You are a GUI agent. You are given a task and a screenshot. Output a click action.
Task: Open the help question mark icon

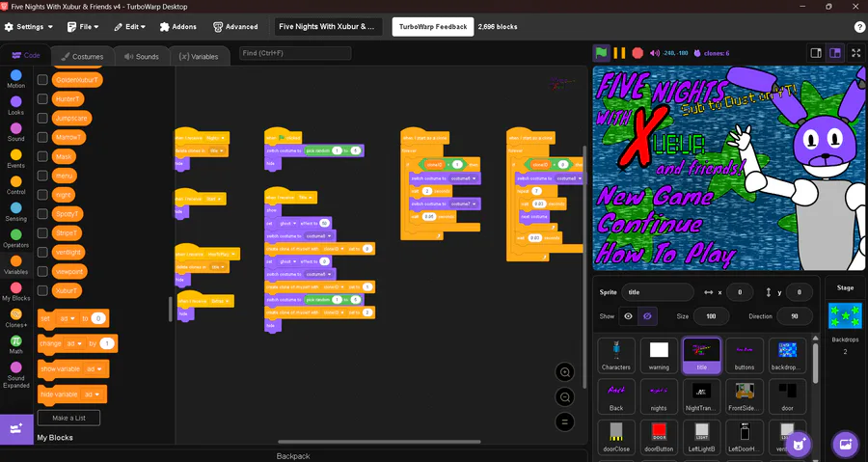pyautogui.click(x=859, y=27)
